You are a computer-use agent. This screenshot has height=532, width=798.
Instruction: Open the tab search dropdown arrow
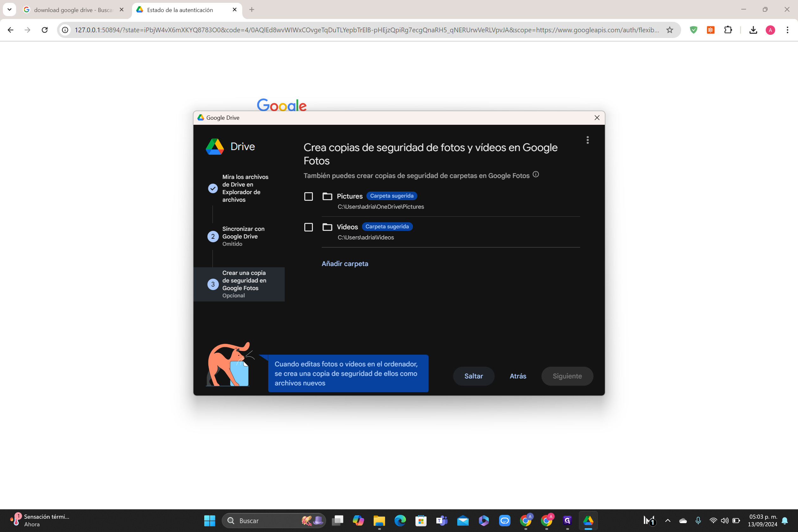coord(9,9)
